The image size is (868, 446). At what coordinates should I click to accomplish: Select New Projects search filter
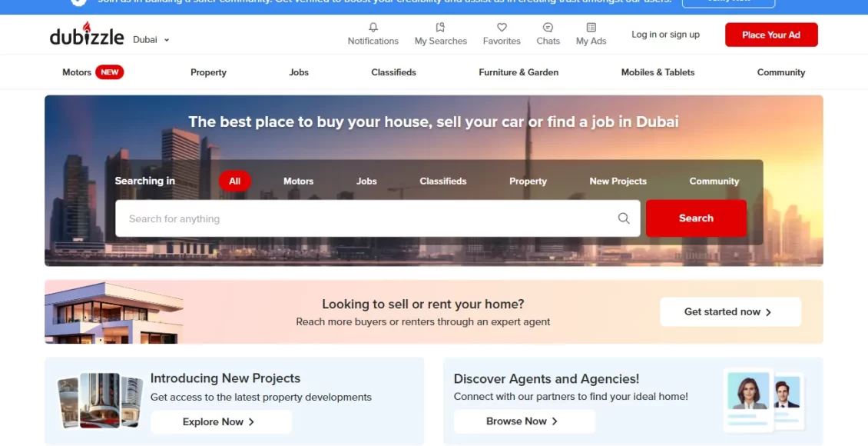point(618,181)
